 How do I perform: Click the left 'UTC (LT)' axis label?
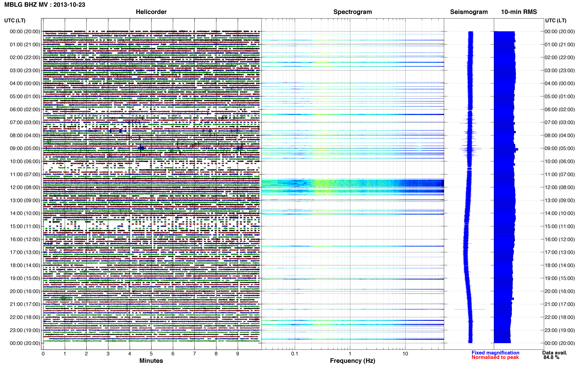coord(15,20)
